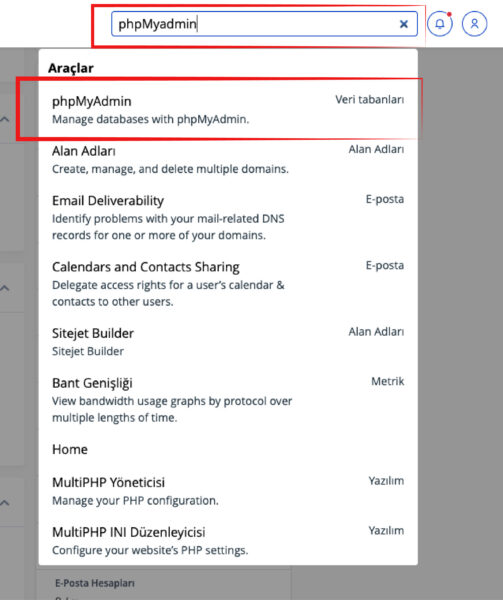Collapse the second sidebar section chevron

5,288
